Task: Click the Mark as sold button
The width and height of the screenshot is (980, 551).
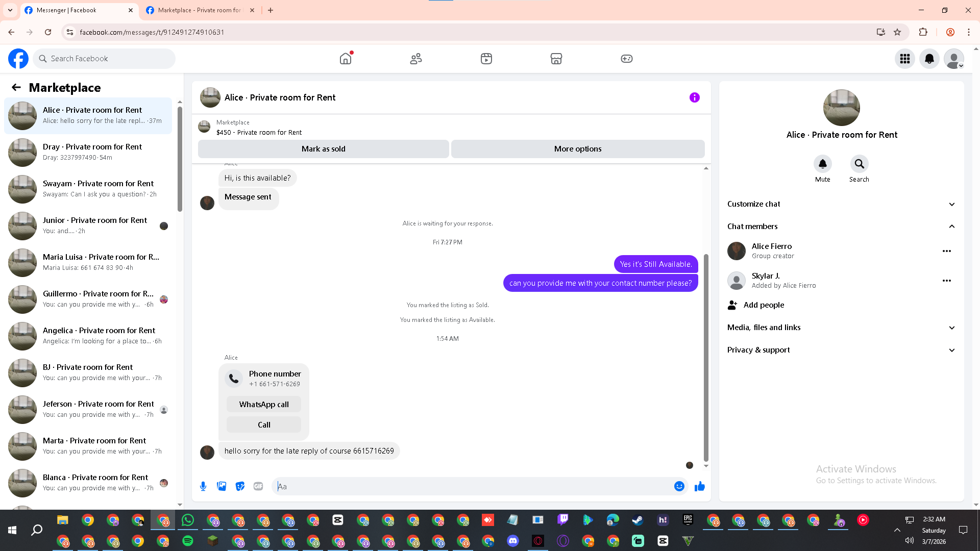Action: (x=323, y=149)
